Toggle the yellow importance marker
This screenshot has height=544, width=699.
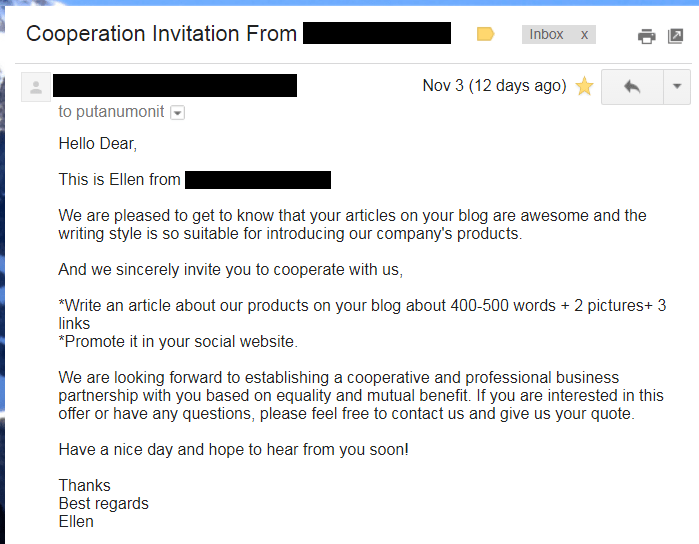tap(486, 34)
